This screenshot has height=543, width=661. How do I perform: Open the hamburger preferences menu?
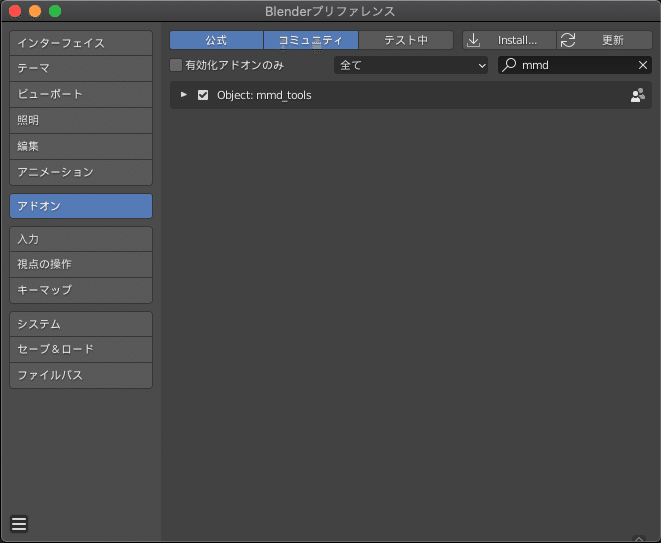coord(19,524)
